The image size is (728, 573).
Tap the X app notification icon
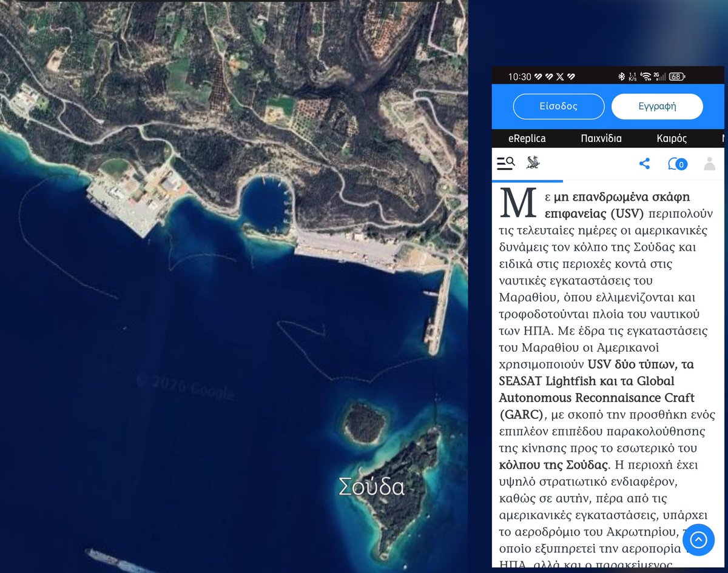559,76
